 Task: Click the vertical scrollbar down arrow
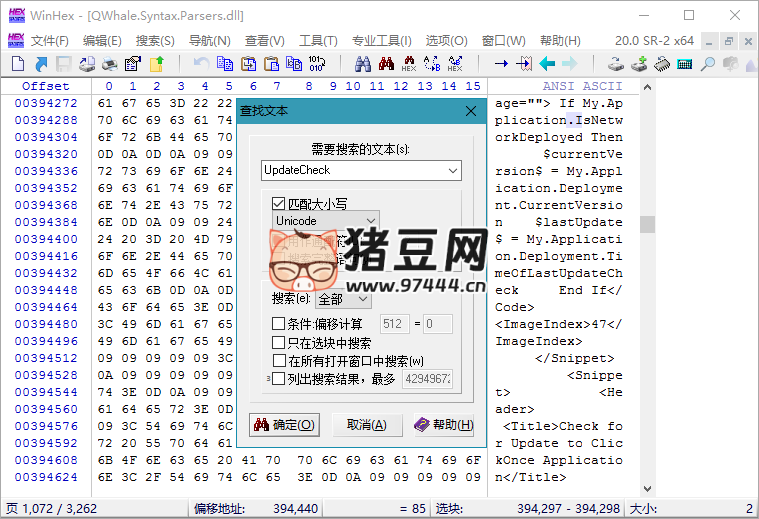647,488
